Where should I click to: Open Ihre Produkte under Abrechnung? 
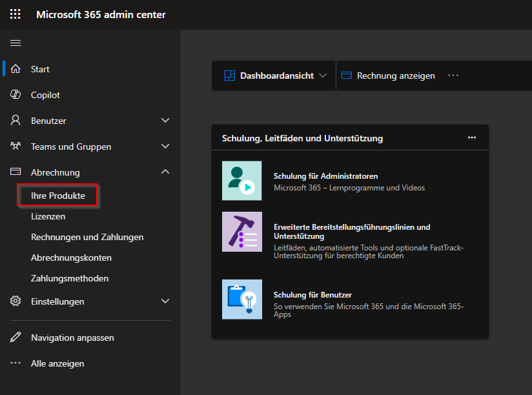click(58, 196)
